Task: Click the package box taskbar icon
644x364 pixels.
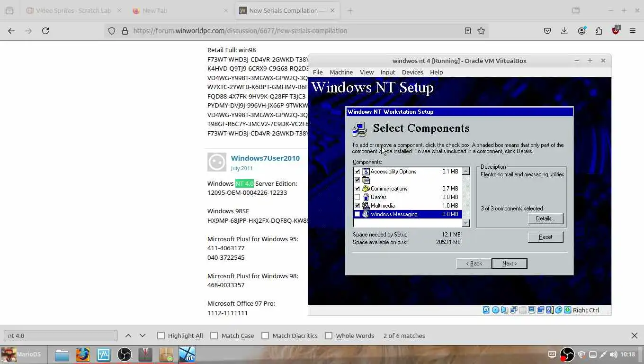Action: [166, 355]
